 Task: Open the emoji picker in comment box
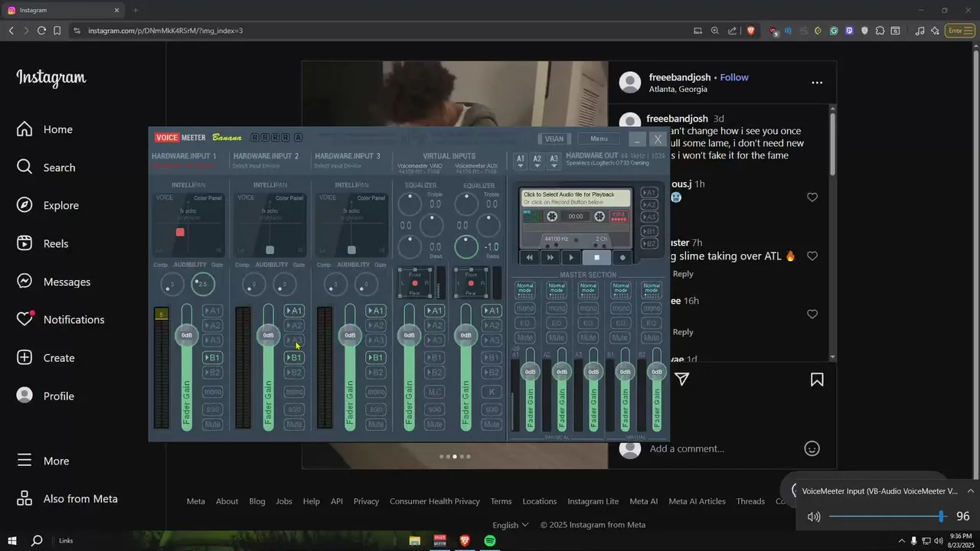[x=812, y=448]
